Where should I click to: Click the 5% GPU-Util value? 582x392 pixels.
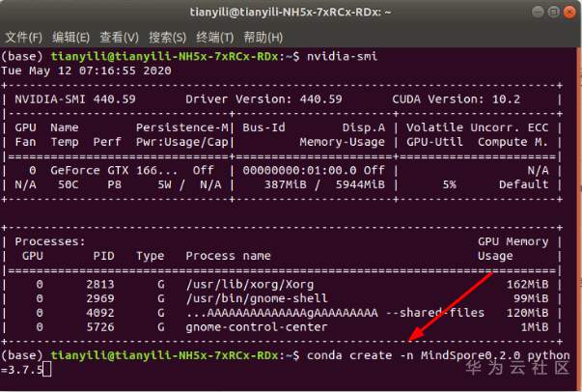tap(449, 184)
